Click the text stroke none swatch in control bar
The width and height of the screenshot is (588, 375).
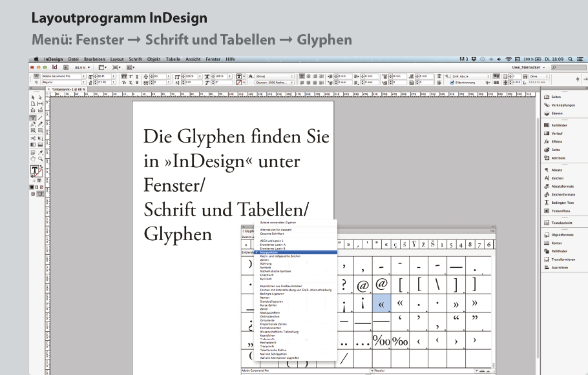[x=239, y=83]
